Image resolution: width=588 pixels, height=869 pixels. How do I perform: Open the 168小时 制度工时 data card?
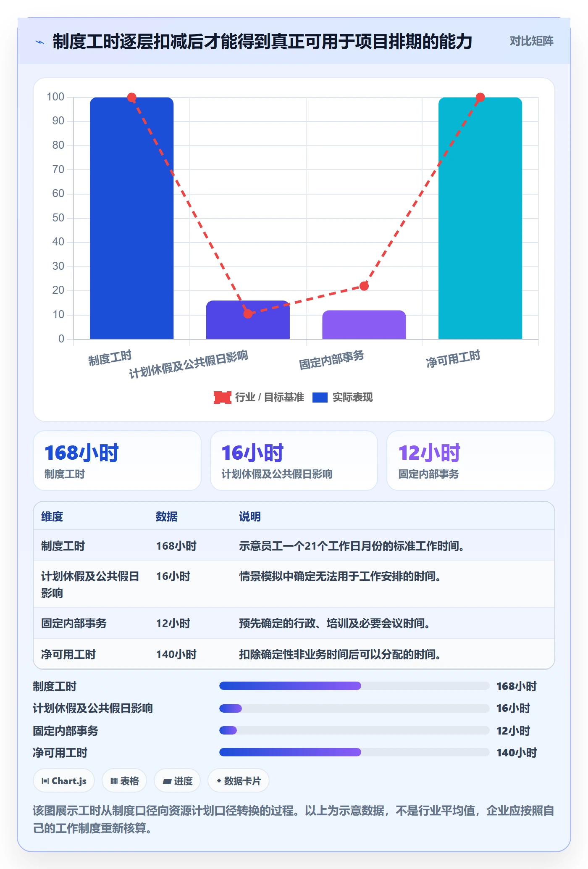(x=117, y=461)
